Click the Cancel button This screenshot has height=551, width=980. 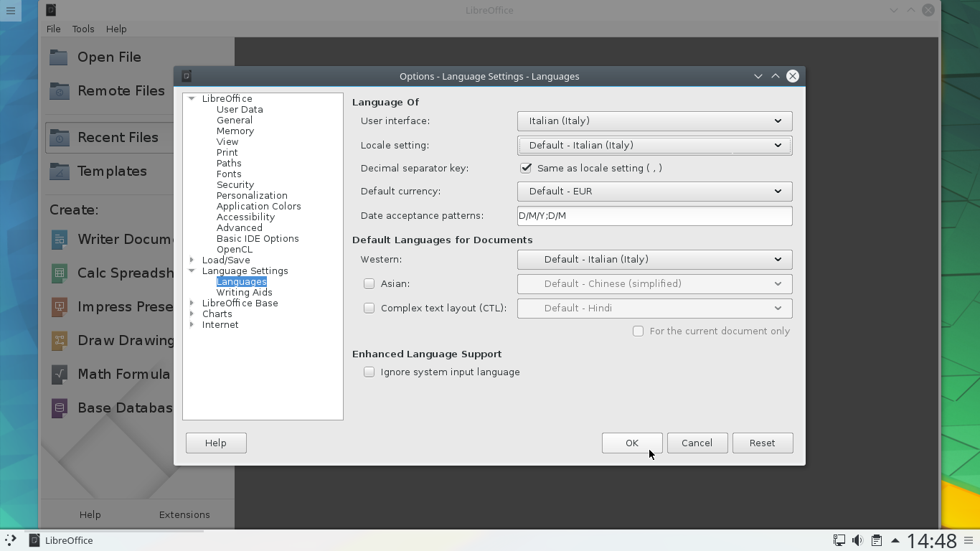click(697, 443)
